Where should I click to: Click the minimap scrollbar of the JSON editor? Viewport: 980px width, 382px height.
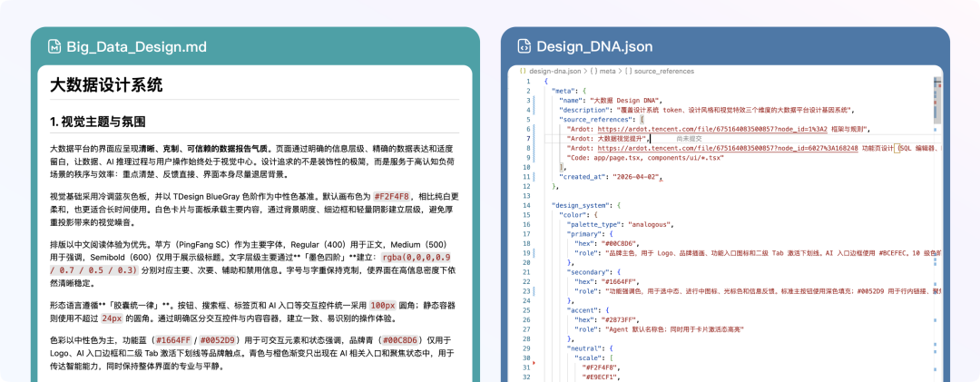tap(937, 100)
